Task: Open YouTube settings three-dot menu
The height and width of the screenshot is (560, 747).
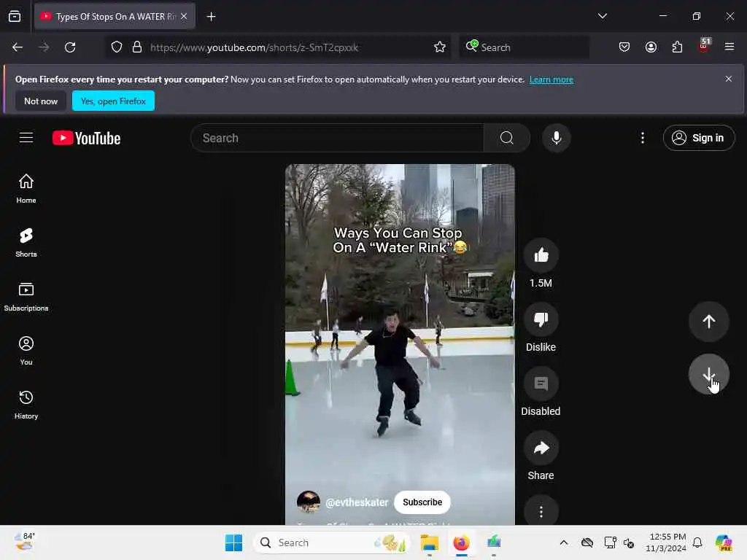Action: pos(642,138)
